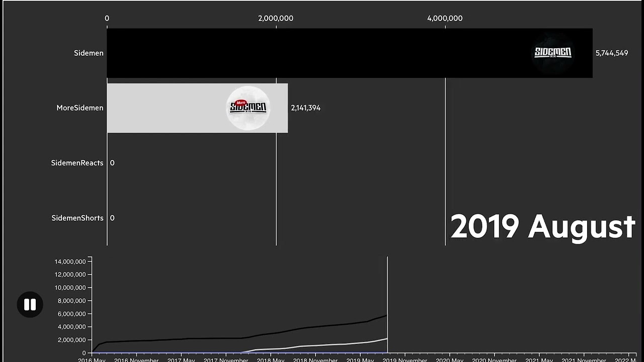Select the black Sidemen bar
644x362 pixels.
pyautogui.click(x=350, y=53)
